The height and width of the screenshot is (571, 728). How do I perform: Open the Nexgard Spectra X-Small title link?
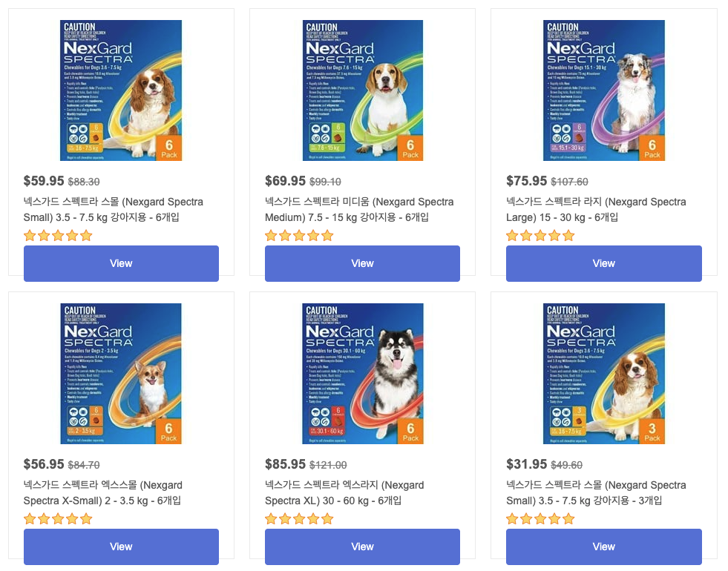point(103,492)
